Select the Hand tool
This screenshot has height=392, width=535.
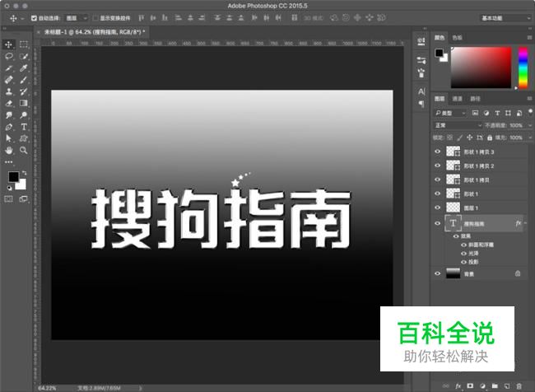pos(9,150)
